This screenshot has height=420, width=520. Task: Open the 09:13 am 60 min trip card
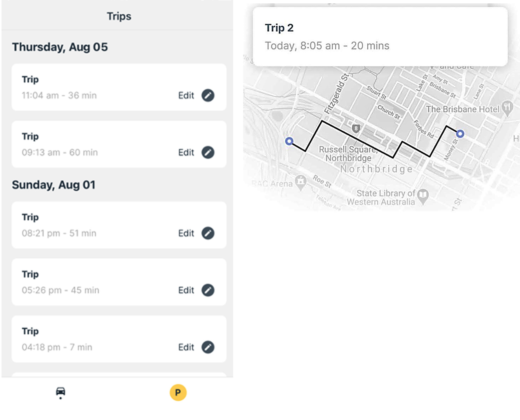(x=119, y=144)
